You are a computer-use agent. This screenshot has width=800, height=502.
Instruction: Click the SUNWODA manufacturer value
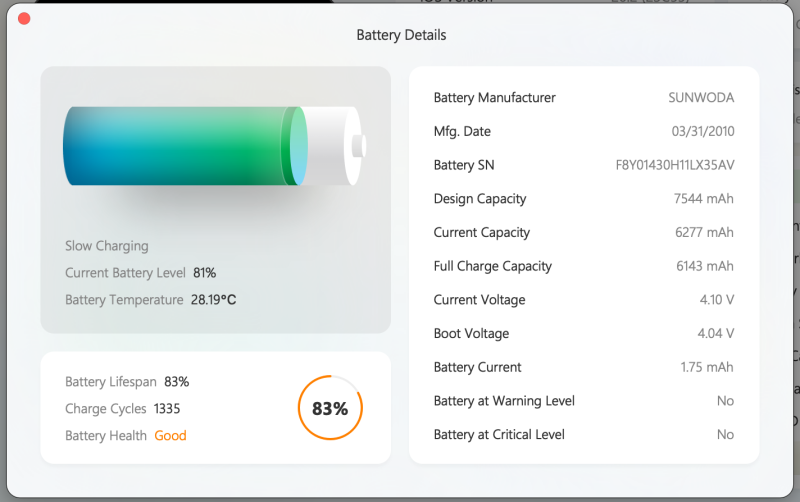point(701,98)
